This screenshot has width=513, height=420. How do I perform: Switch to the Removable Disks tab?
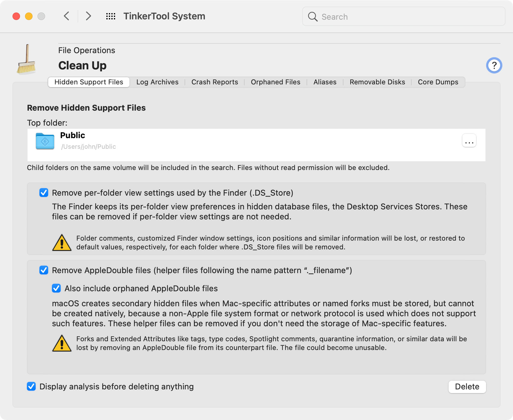click(377, 82)
